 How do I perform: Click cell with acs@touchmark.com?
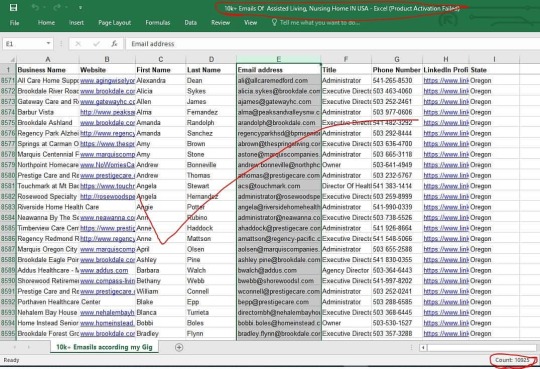click(x=279, y=186)
